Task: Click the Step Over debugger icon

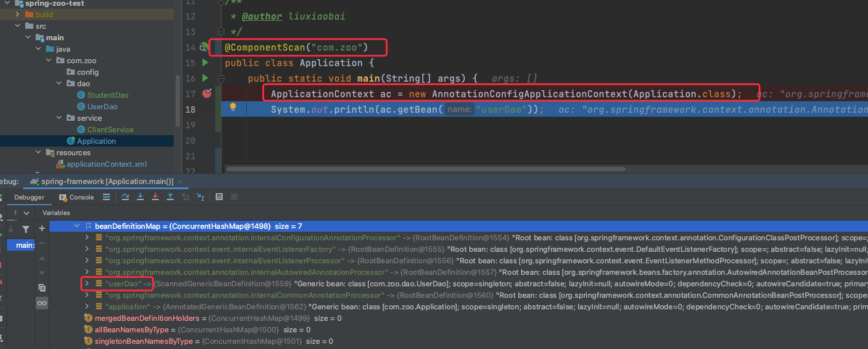Action: (x=125, y=197)
